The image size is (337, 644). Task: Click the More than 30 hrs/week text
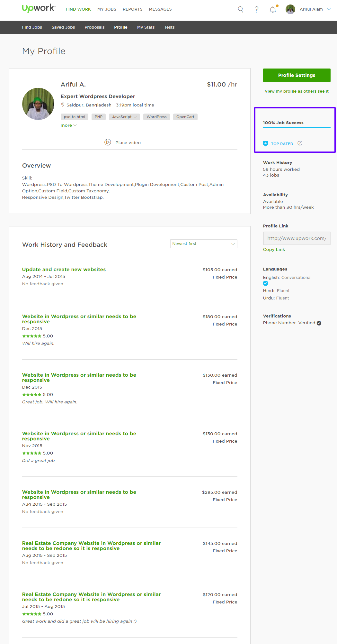click(288, 207)
